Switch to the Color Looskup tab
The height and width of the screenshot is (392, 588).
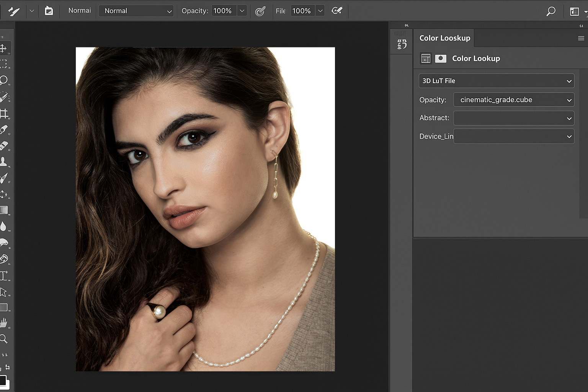pyautogui.click(x=444, y=38)
